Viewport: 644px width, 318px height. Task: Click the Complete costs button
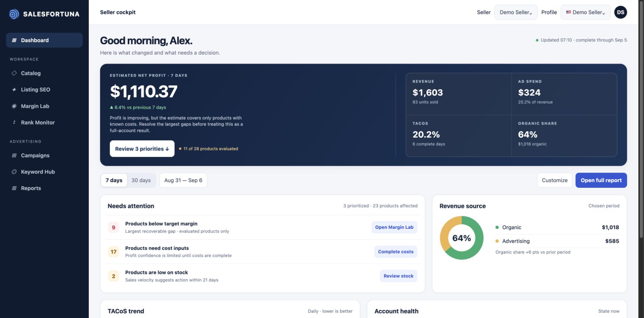click(396, 252)
